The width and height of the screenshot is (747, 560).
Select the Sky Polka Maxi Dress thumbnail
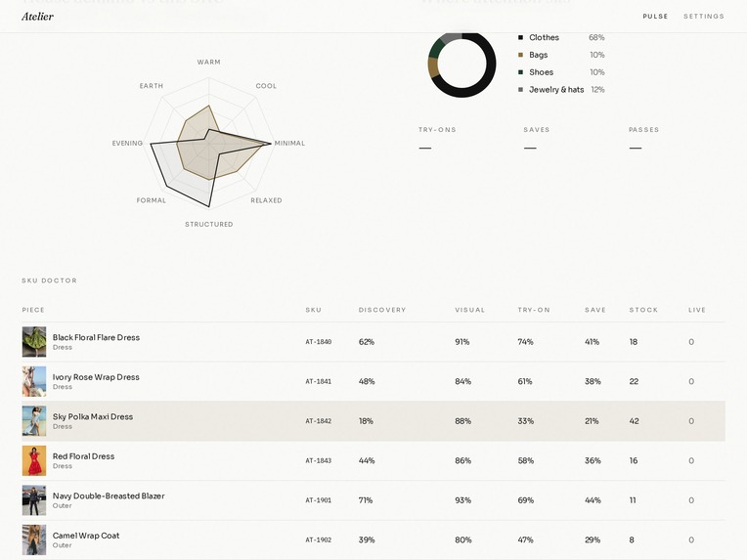pyautogui.click(x=34, y=420)
